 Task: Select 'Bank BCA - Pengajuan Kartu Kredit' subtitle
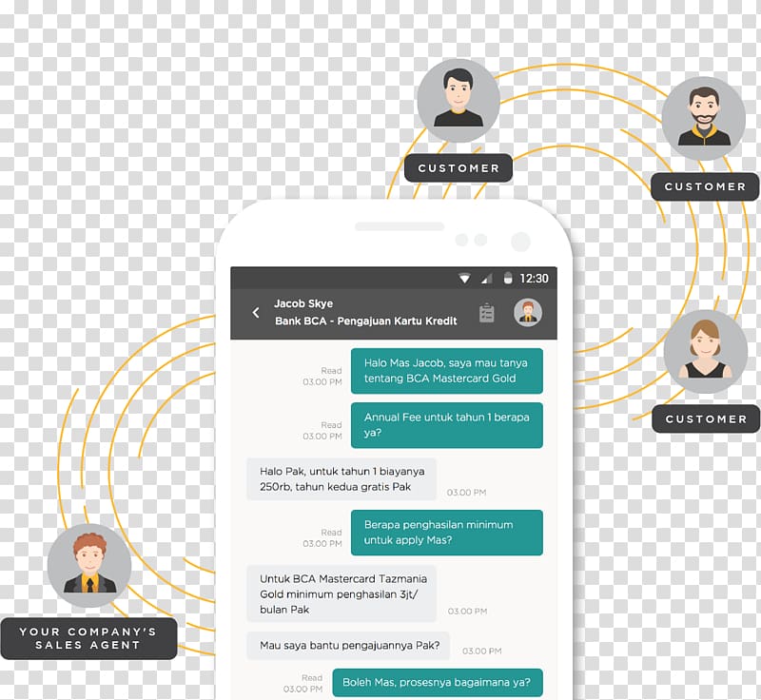(366, 321)
